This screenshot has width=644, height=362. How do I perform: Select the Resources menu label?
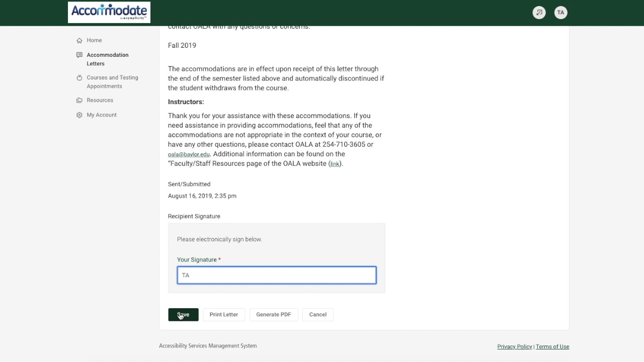pyautogui.click(x=100, y=100)
